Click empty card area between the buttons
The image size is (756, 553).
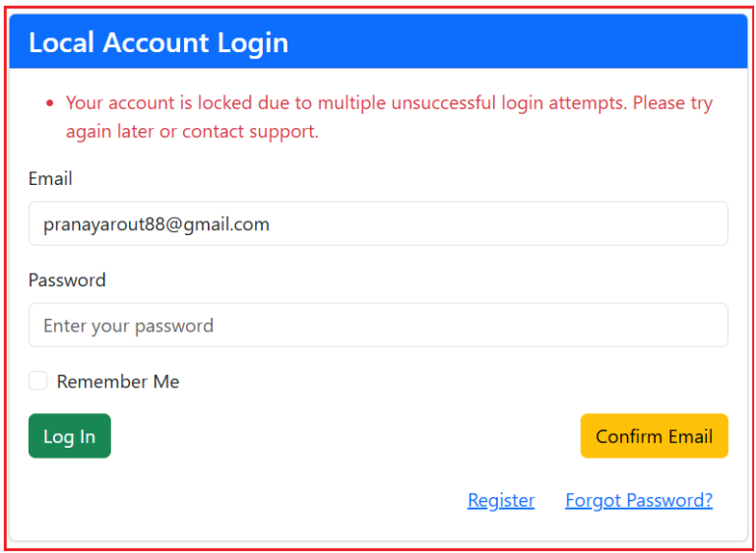(346, 436)
